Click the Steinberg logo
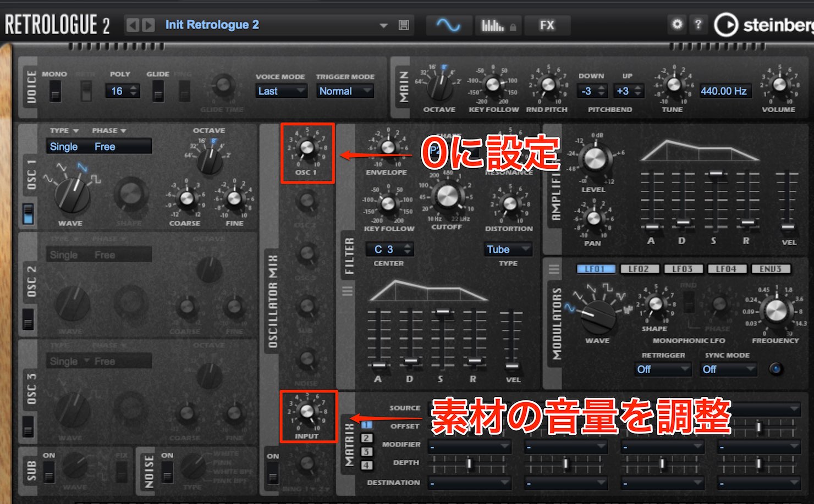Viewport: 814px width, 504px height. tap(765, 25)
